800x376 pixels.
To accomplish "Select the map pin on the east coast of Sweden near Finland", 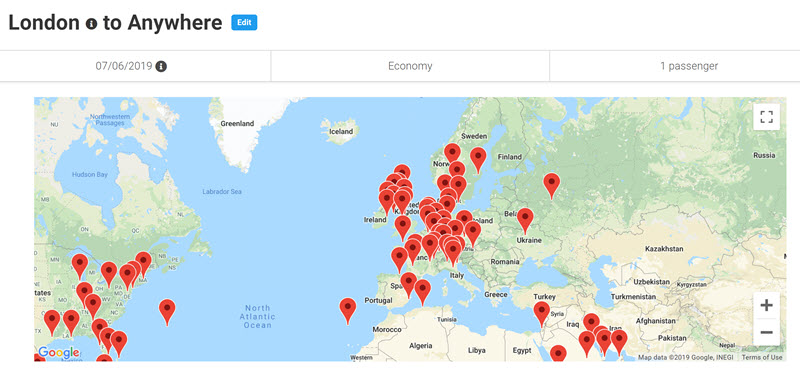I will [x=478, y=160].
